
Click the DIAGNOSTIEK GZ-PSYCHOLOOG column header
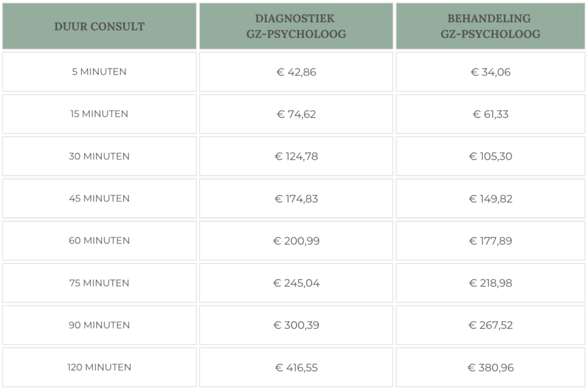[296, 26]
